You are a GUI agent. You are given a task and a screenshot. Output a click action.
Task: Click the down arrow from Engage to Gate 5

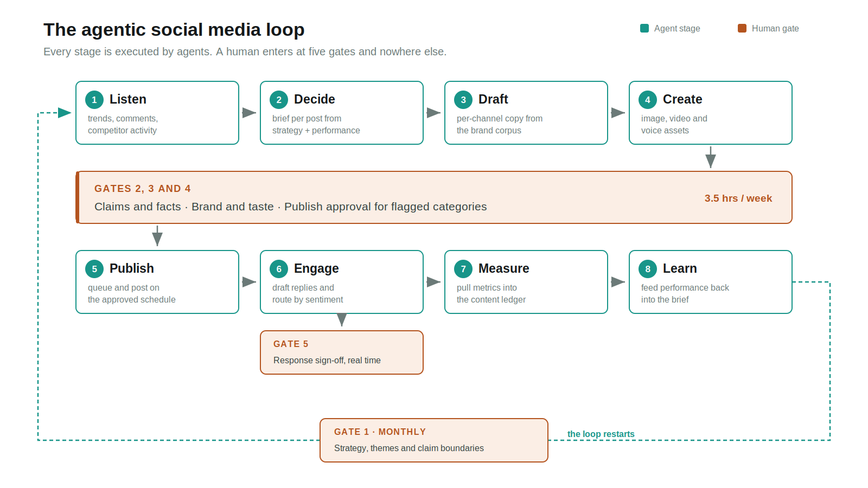[342, 320]
